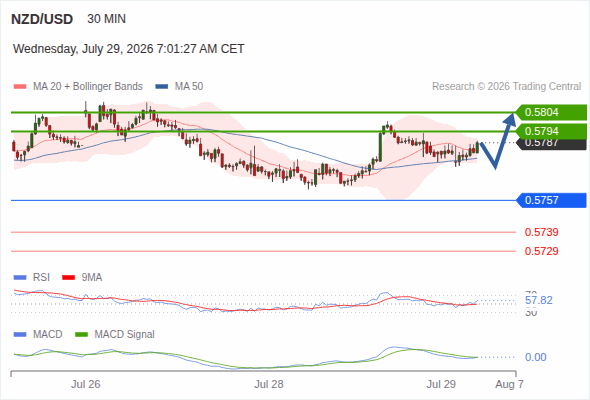Click the MACD Signal green legend swatch
The height and width of the screenshot is (400, 590).
(x=81, y=335)
